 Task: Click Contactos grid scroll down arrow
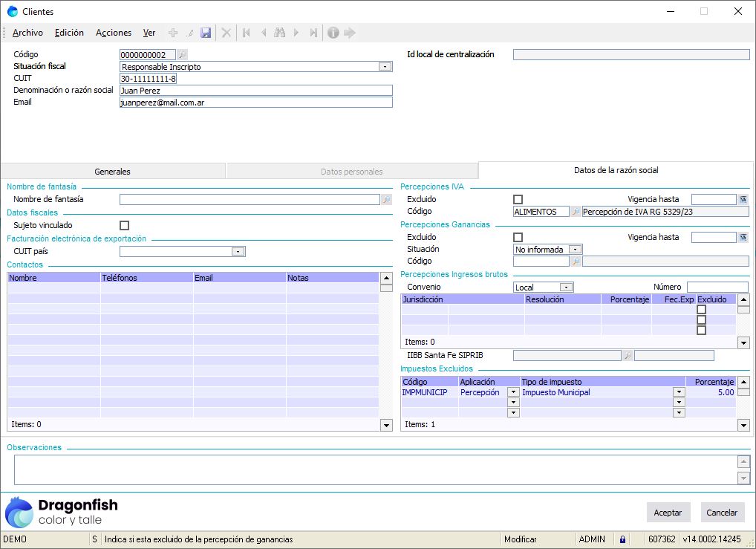[386, 425]
